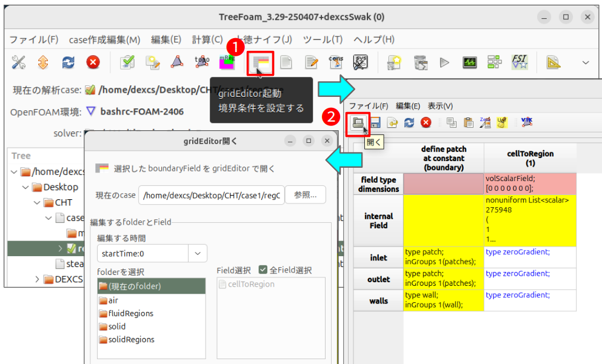Screen dimensions: 602x364
Task: Expand the highlighted tree row's arrow
Action: 60,248
